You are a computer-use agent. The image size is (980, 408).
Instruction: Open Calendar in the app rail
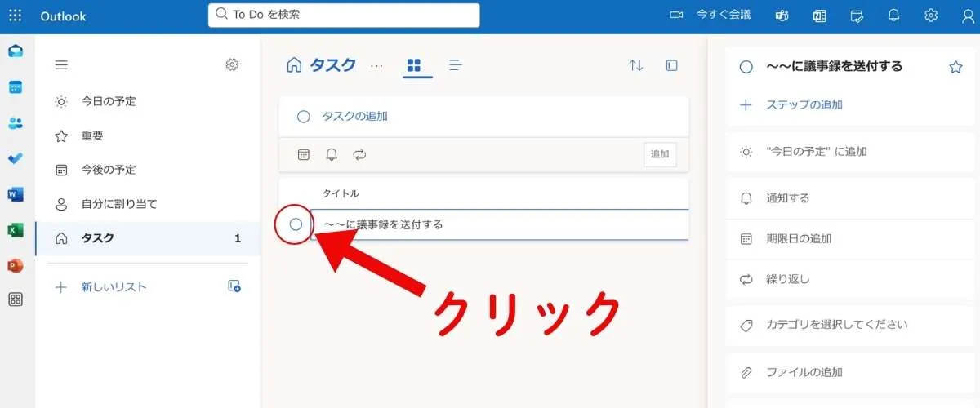point(16,87)
